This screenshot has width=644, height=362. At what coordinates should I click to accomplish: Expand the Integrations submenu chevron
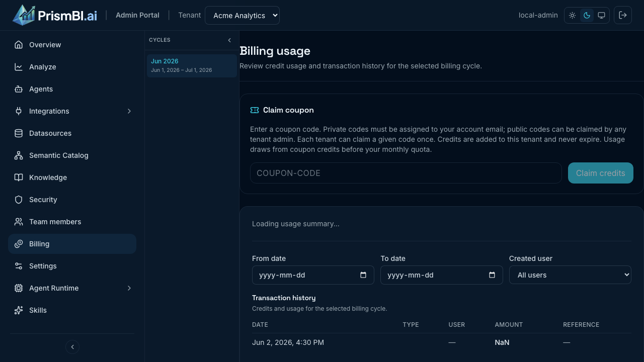pyautogui.click(x=129, y=111)
